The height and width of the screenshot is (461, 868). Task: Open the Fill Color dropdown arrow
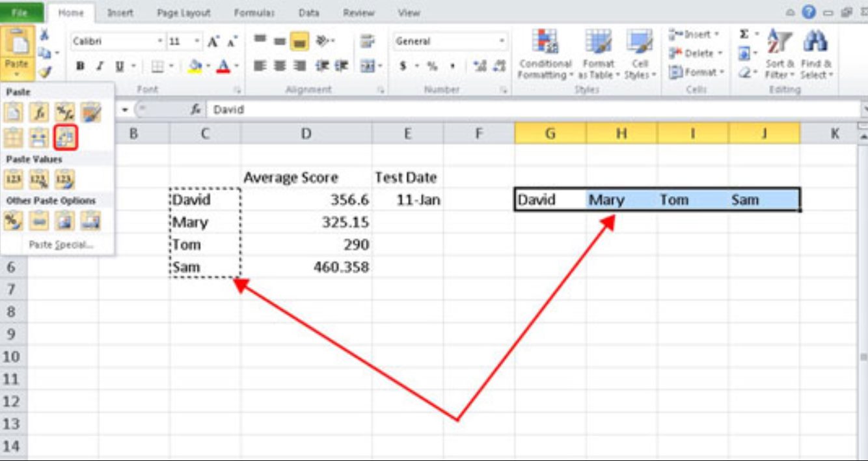pos(208,64)
